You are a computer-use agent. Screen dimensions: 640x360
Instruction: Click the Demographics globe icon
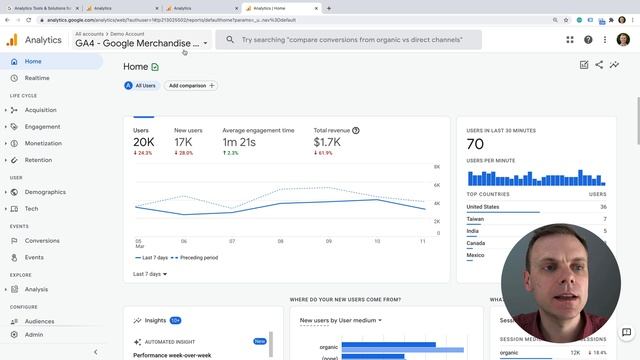pyautogui.click(x=14, y=192)
